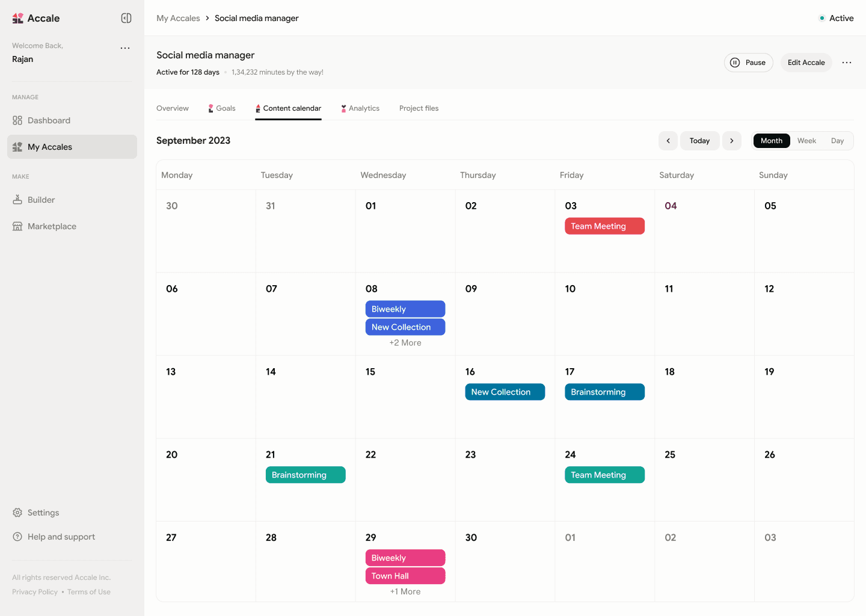Screen dimensions: 866x616
Task: Open the Privacy Policy link
Action: click(35, 592)
